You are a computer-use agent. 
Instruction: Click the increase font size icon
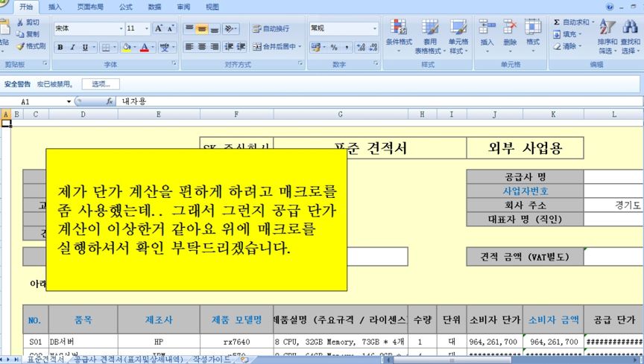(159, 28)
